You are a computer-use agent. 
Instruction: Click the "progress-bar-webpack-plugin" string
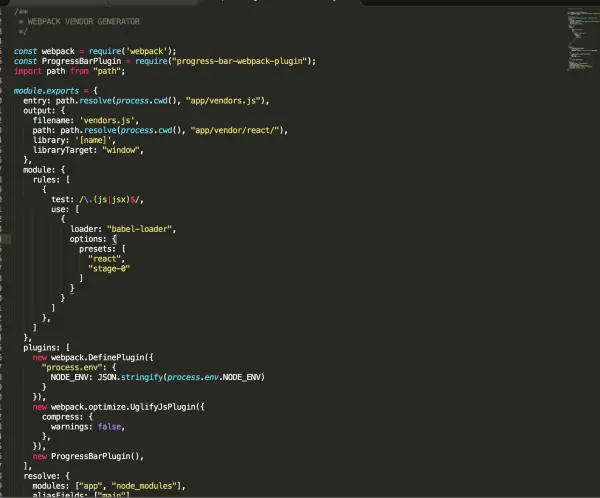[240, 61]
